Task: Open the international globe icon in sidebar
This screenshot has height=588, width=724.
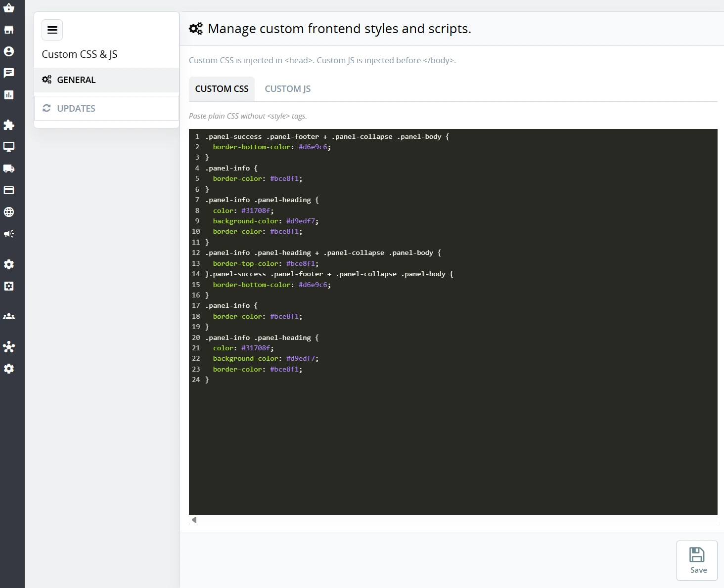Action: 9,212
